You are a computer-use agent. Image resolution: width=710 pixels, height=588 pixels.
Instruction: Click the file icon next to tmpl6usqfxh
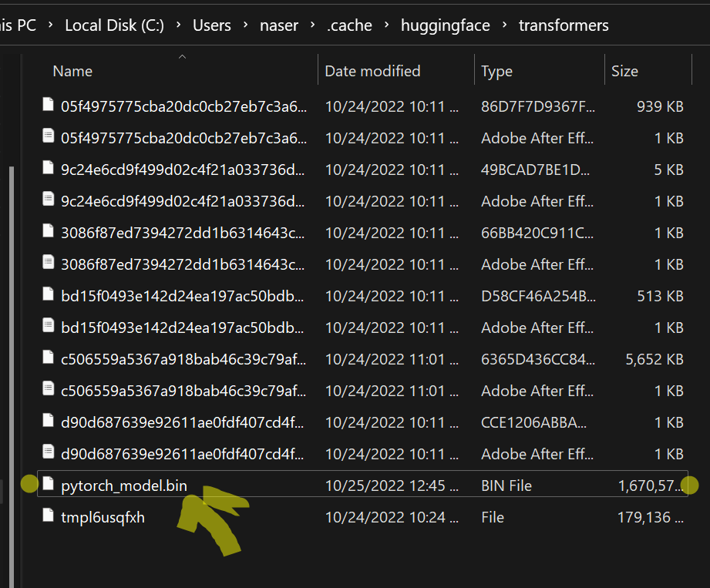click(x=47, y=517)
